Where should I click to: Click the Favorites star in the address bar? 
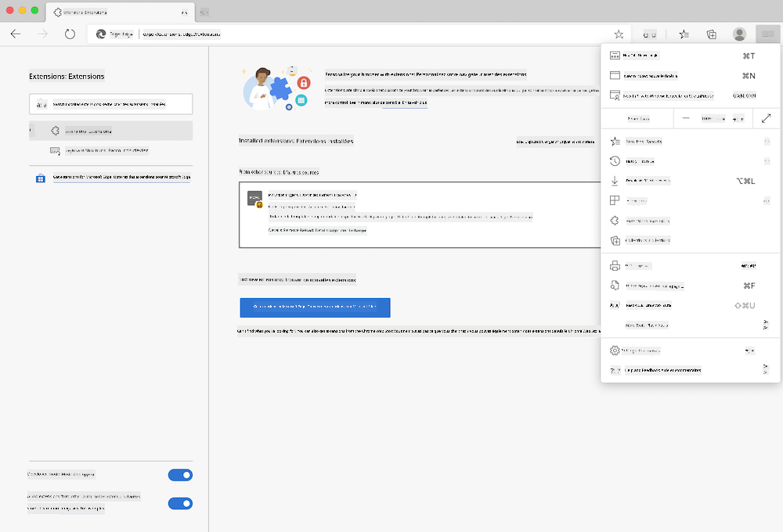619,34
